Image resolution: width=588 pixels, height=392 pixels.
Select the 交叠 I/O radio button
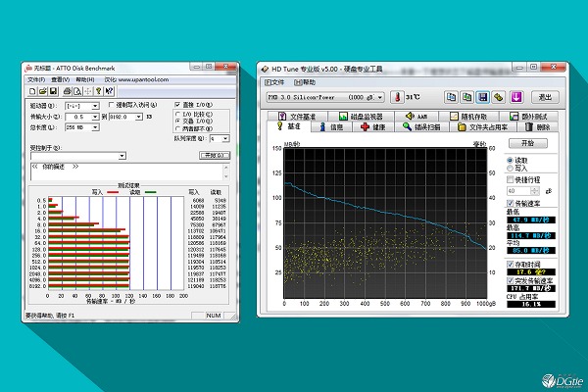pos(177,122)
